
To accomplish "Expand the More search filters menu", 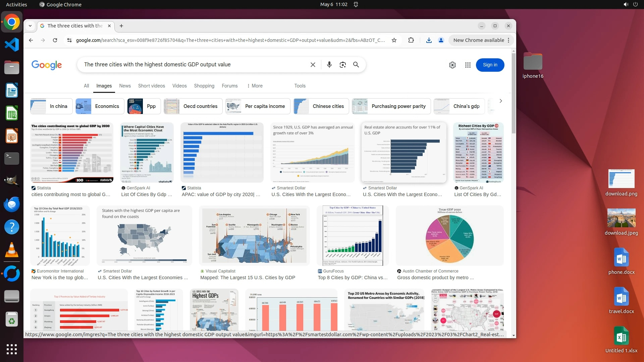I will (x=255, y=86).
